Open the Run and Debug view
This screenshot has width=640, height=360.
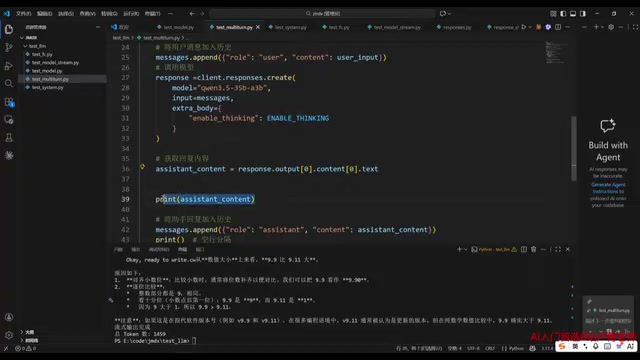click(9, 65)
